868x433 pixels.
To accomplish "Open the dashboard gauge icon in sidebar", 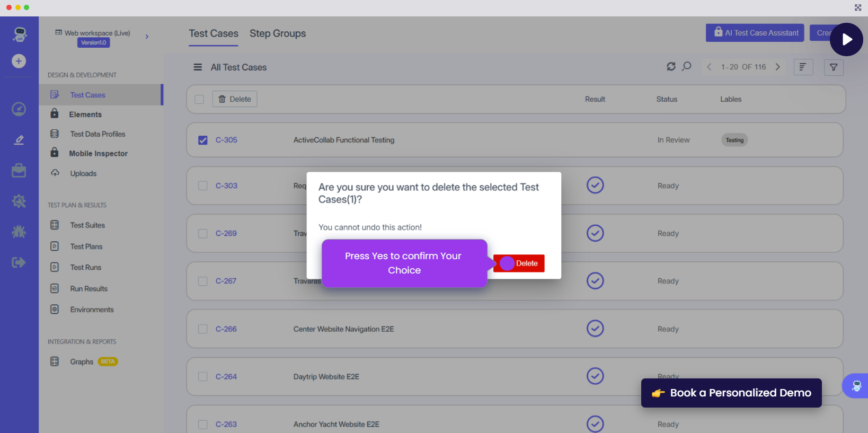I will tap(19, 109).
